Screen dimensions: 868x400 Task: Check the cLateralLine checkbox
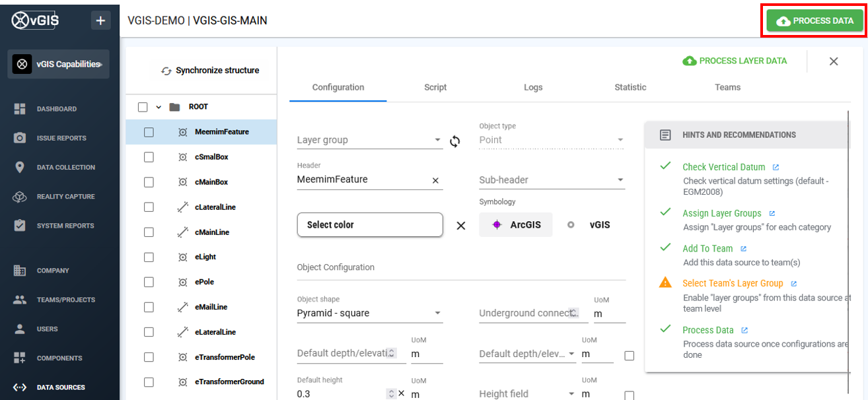[149, 207]
